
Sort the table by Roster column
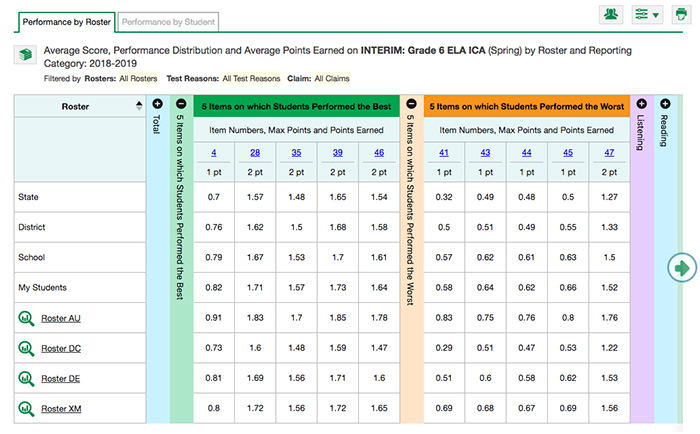point(139,106)
